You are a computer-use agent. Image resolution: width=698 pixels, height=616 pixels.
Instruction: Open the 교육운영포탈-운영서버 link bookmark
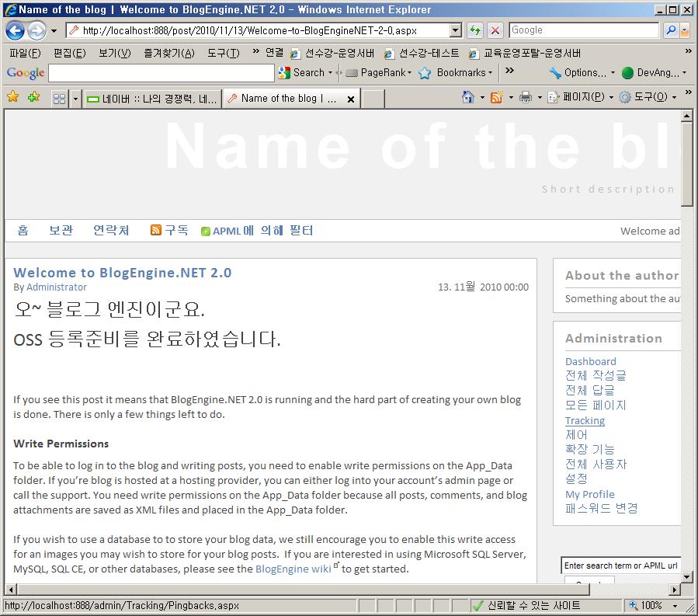[x=524, y=54]
